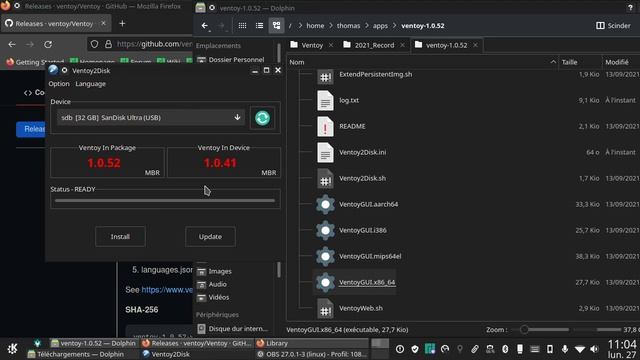This screenshot has width=640, height=360.
Task: Close the Ventoy tab in Dolphin
Action: [x=331, y=45]
